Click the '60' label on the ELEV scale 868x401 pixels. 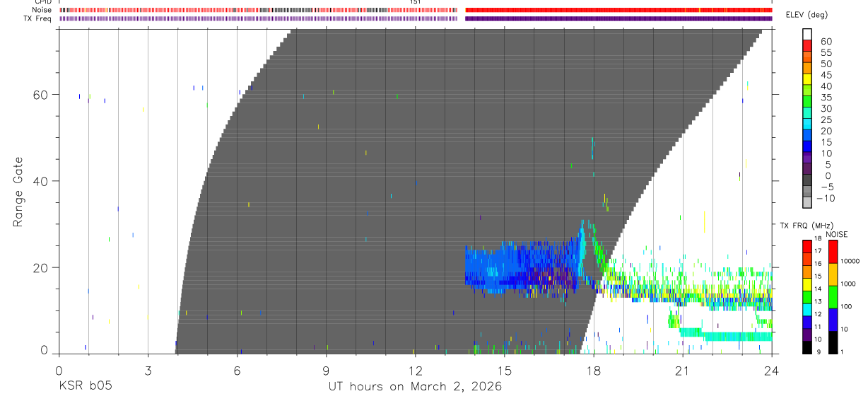(826, 41)
